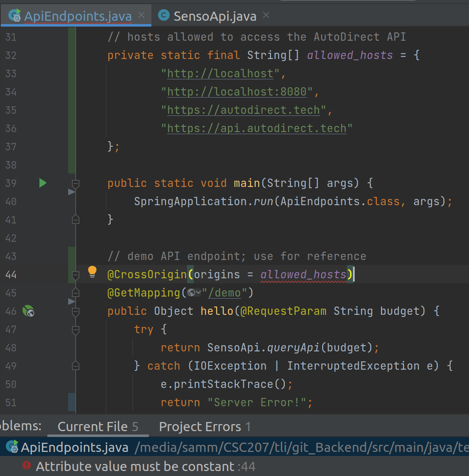This screenshot has width=469, height=476.
Task: Click the file icon next to the bottom breadcrumb path
Action: click(x=12, y=447)
